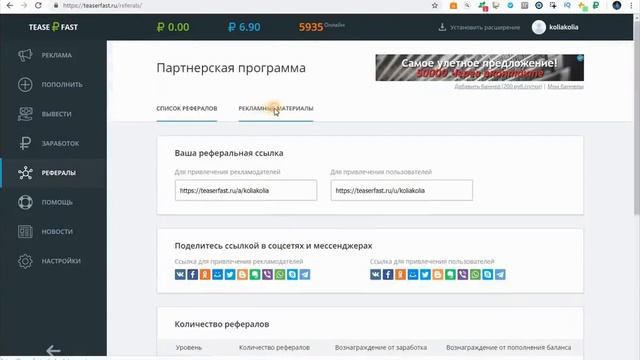Image resolution: width=640 pixels, height=360 pixels.
Task: Share advertiser link on Skype
Action: (x=292, y=274)
